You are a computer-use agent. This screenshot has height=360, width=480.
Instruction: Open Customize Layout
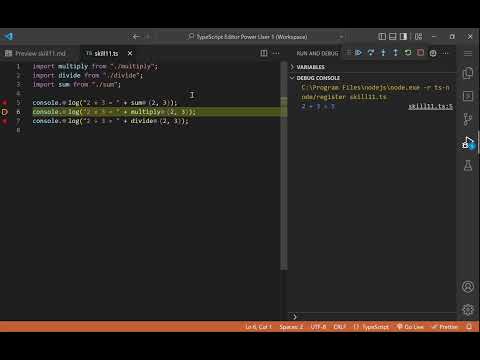pyautogui.click(x=418, y=37)
